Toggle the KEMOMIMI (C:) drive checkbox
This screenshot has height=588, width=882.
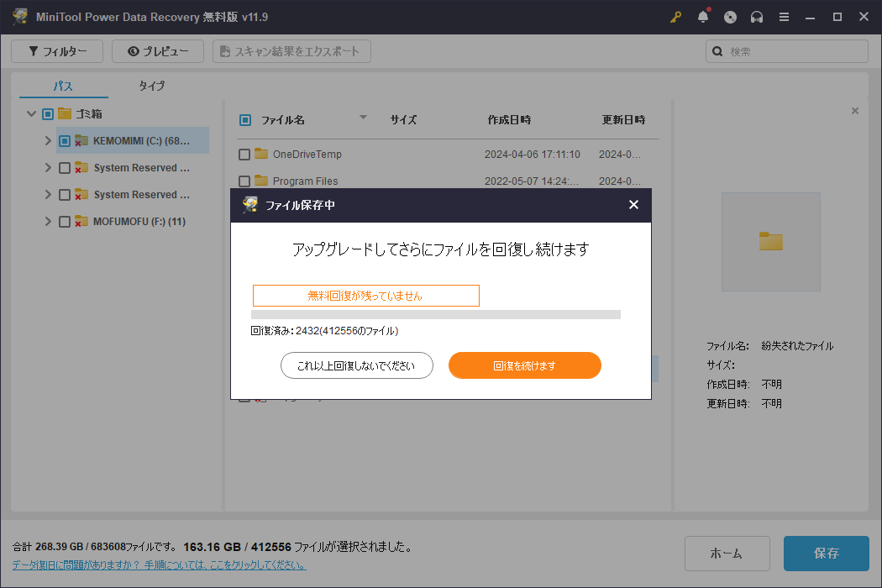click(65, 141)
